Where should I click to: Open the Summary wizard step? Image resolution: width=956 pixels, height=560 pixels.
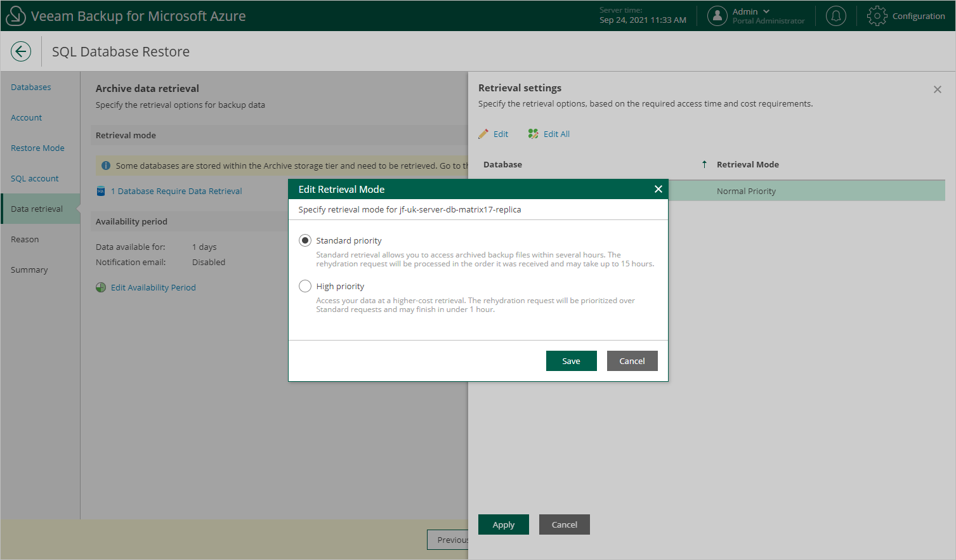(x=29, y=270)
